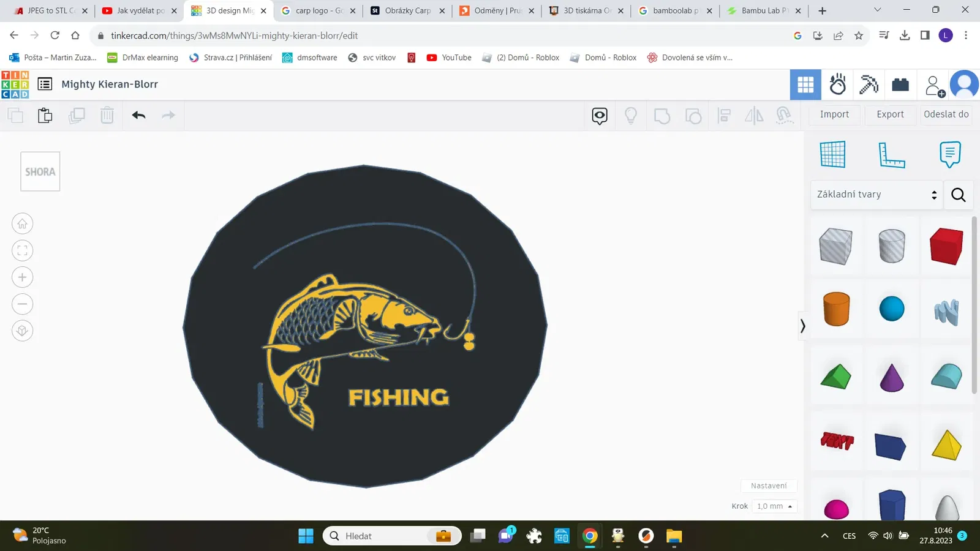Click the browser address bar

pos(441,36)
